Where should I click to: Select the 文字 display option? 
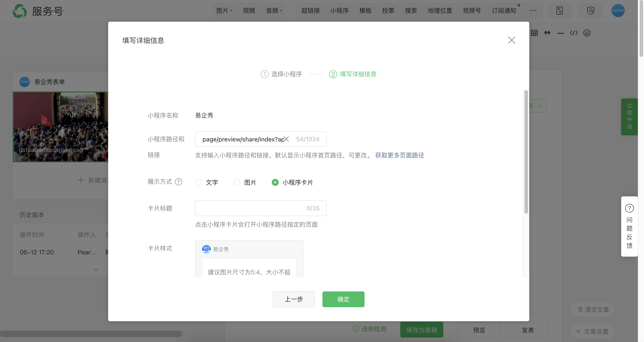(199, 182)
